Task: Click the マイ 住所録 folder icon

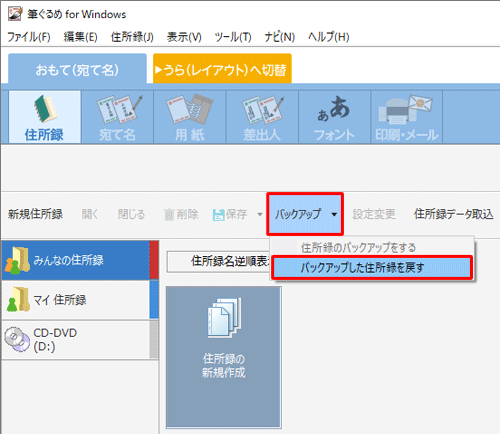Action: (x=18, y=299)
